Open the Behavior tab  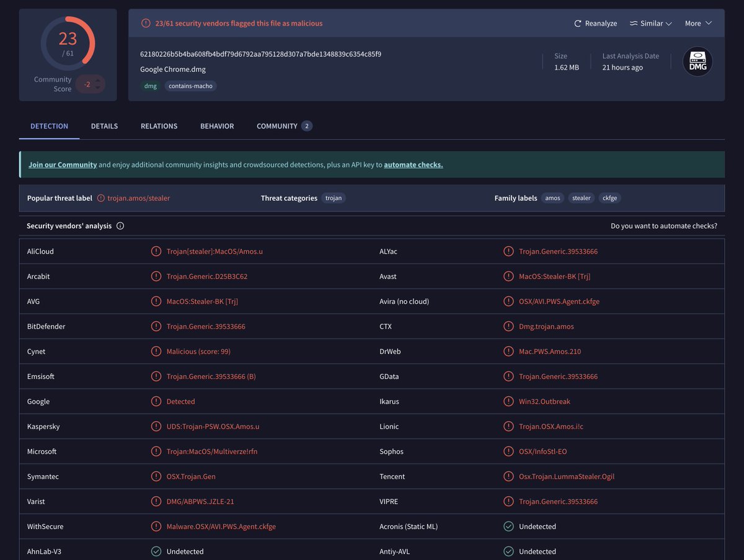[217, 126]
